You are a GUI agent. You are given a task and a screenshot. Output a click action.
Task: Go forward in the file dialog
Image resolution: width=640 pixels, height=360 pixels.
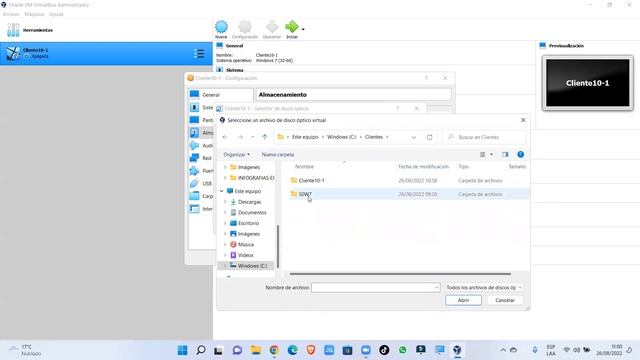pyautogui.click(x=240, y=137)
